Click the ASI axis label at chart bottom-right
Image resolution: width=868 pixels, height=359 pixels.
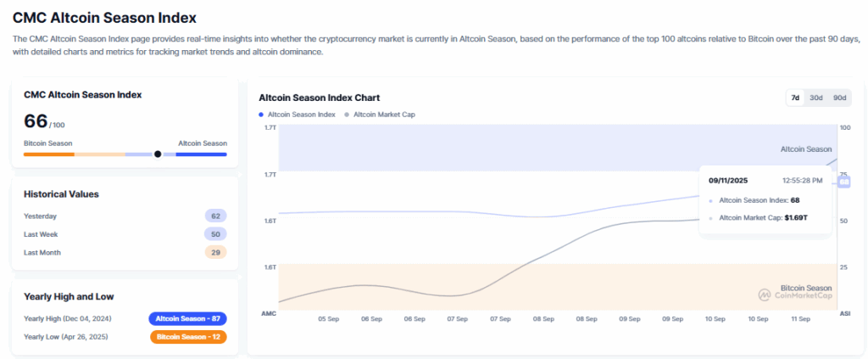click(844, 313)
